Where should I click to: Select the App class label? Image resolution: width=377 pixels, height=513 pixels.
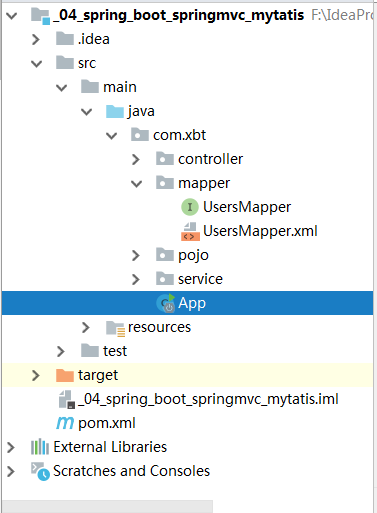click(x=192, y=304)
